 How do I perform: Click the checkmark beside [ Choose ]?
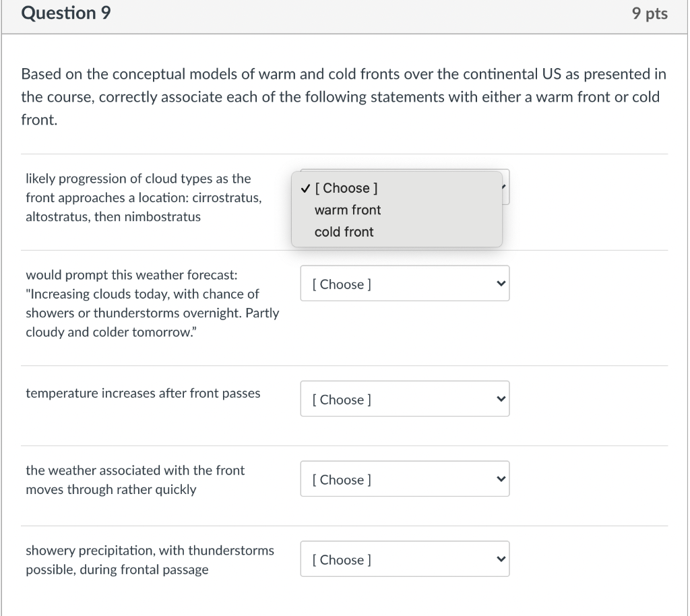[304, 188]
